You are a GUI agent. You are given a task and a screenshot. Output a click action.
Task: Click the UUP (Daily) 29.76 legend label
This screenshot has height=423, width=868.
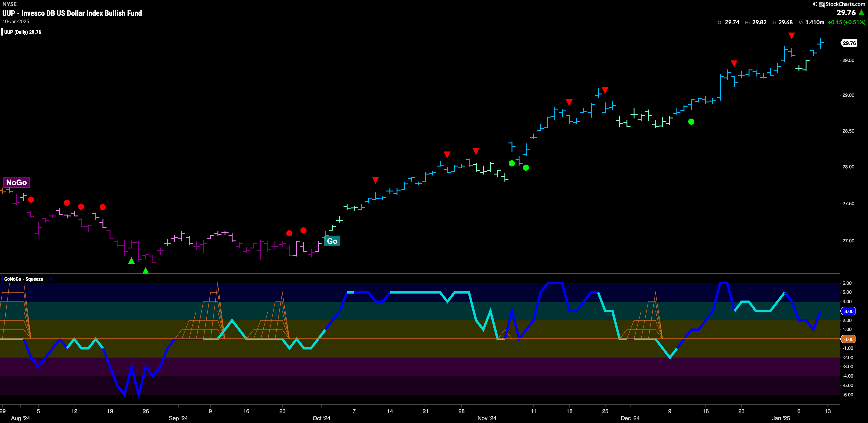23,32
